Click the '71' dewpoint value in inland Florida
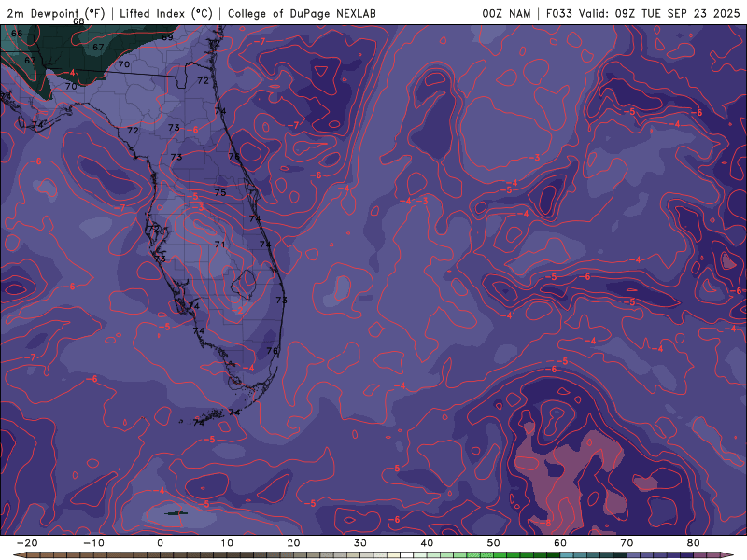 click(219, 245)
